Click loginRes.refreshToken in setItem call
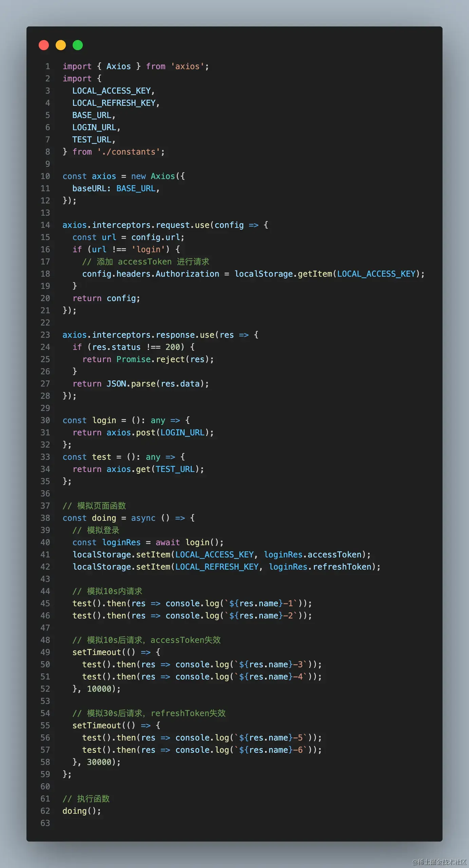 pyautogui.click(x=320, y=567)
